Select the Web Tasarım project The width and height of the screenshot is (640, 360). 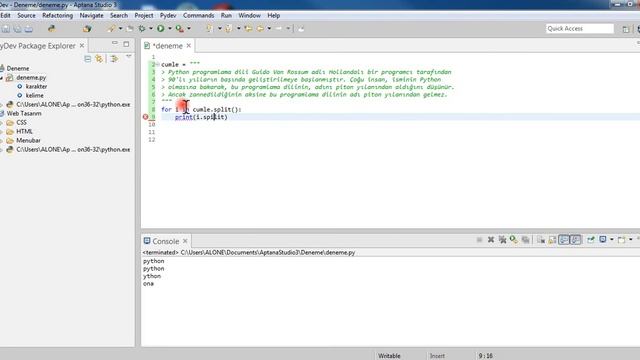[24, 113]
